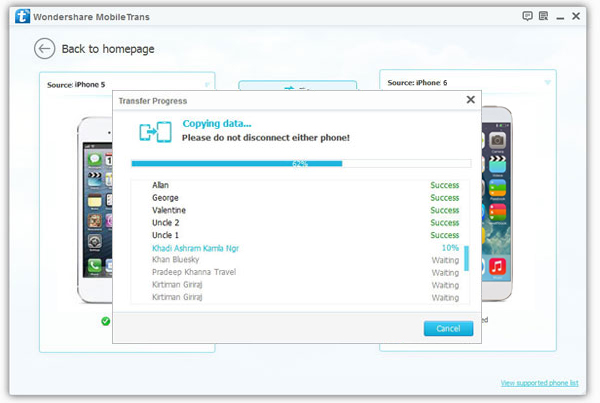This screenshot has width=600, height=403.
Task: Click the 62% transfer progress bar
Action: 301,164
